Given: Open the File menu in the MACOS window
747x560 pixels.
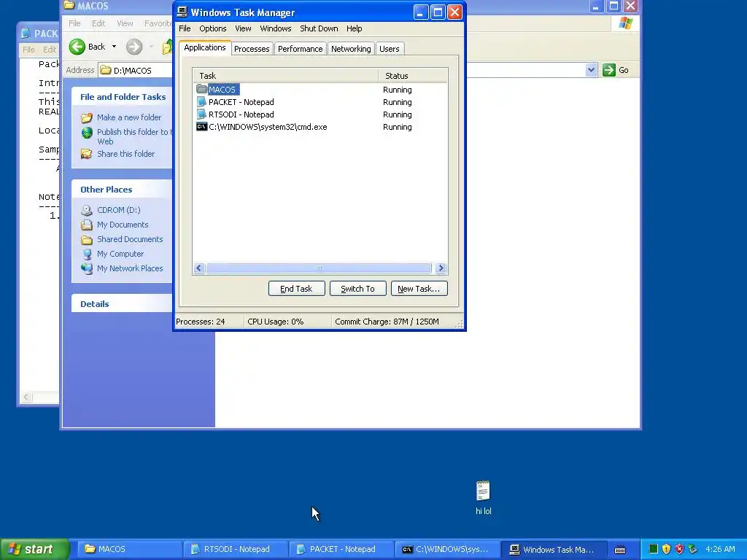Looking at the screenshot, I should click(74, 23).
